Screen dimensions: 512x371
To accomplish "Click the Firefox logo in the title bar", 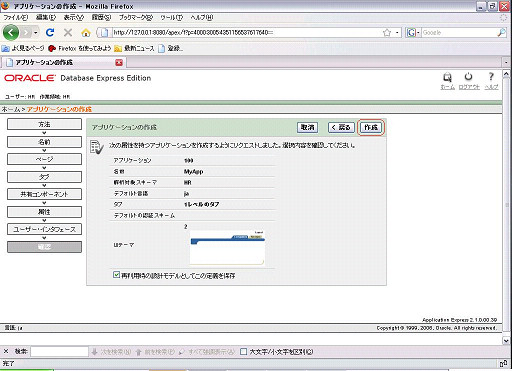I will click(x=5, y=6).
